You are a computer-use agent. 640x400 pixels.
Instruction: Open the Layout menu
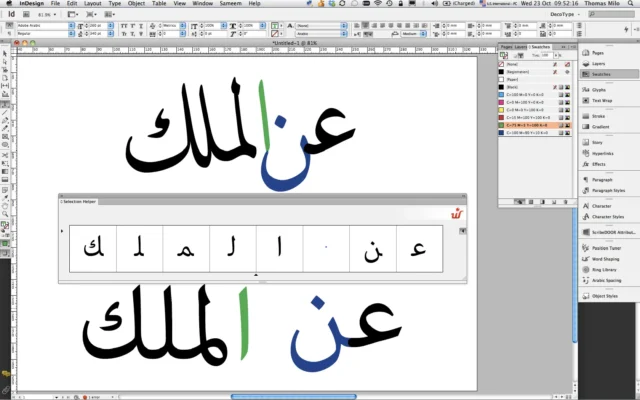(x=93, y=3)
